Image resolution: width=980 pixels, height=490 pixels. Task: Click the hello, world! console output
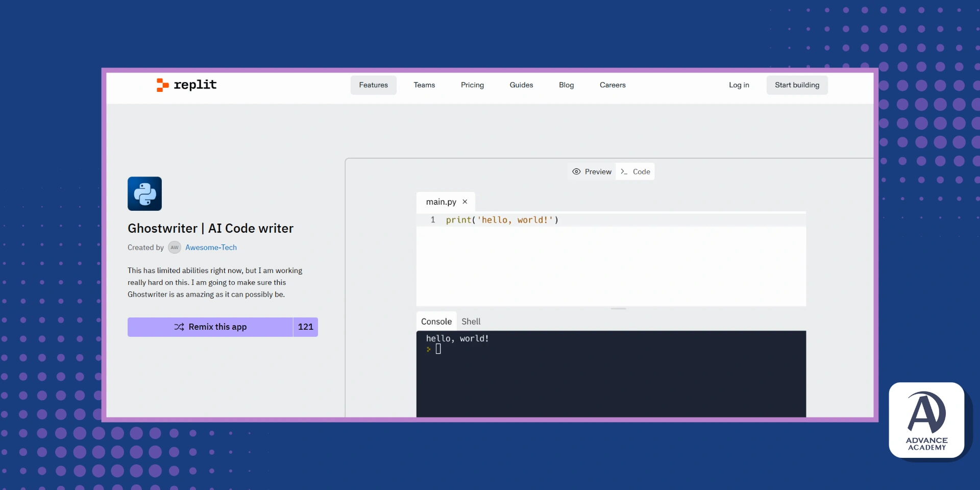(457, 338)
